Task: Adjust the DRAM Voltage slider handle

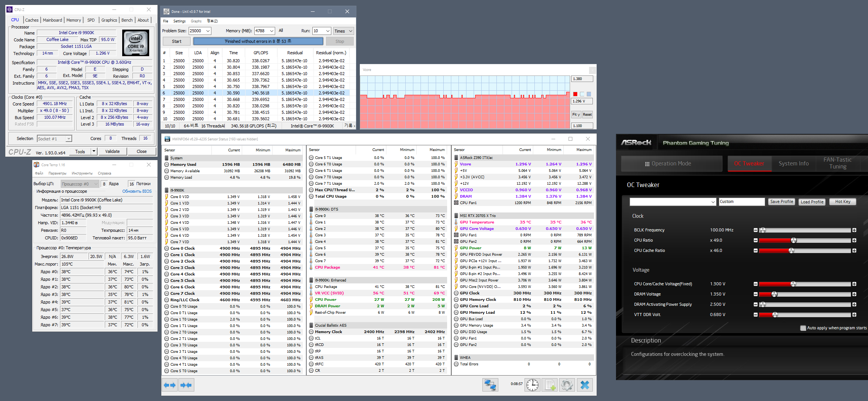Action: pos(774,294)
